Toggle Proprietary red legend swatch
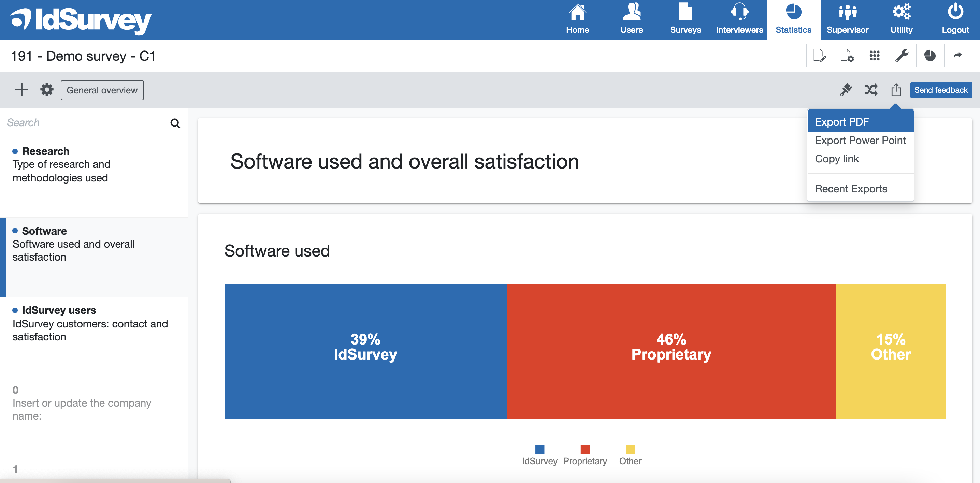The width and height of the screenshot is (980, 483). 585,449
